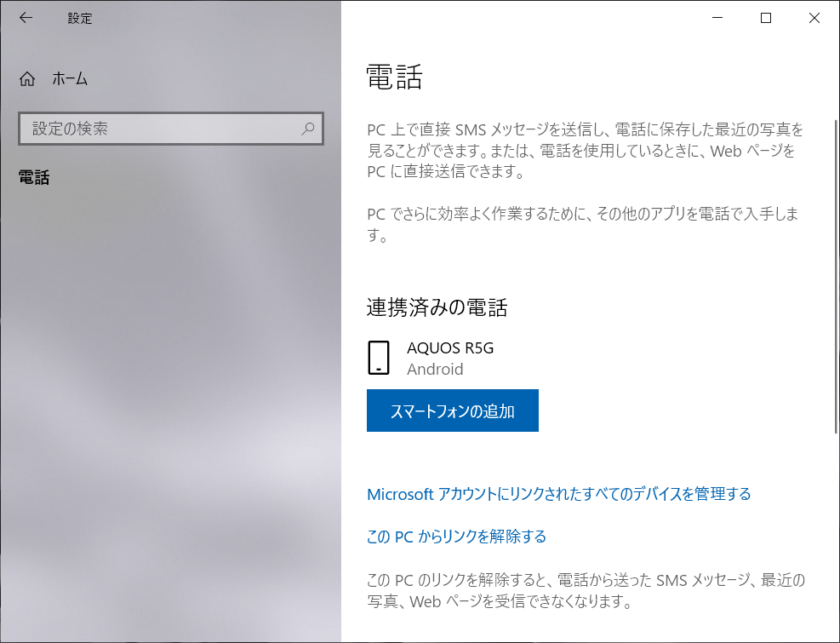This screenshot has width=840, height=643.
Task: Maximize the settings window
Action: click(766, 18)
